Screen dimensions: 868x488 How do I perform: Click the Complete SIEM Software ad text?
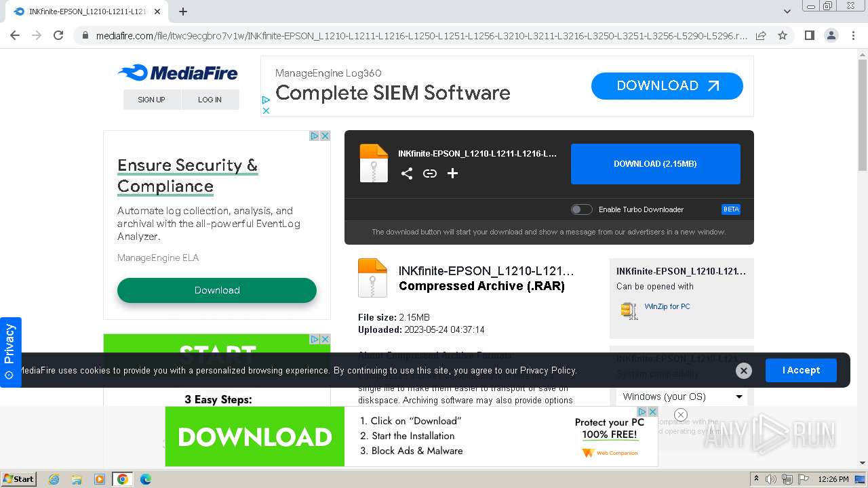pos(393,93)
